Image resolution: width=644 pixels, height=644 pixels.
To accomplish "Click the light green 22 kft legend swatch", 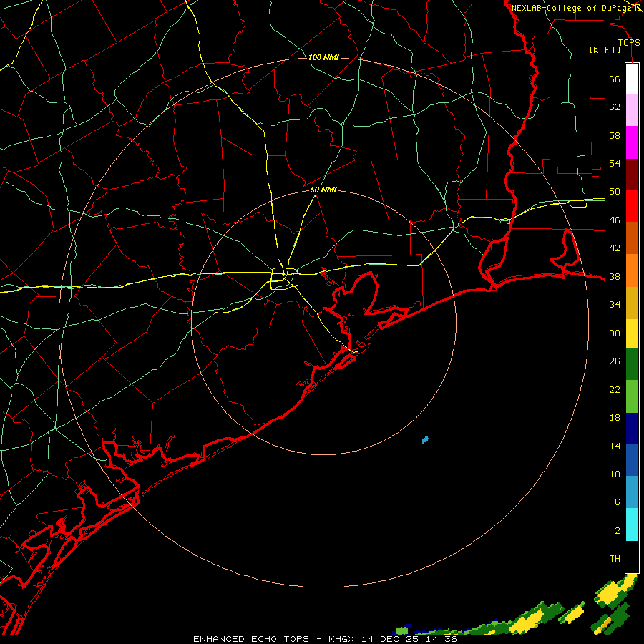I will point(632,396).
